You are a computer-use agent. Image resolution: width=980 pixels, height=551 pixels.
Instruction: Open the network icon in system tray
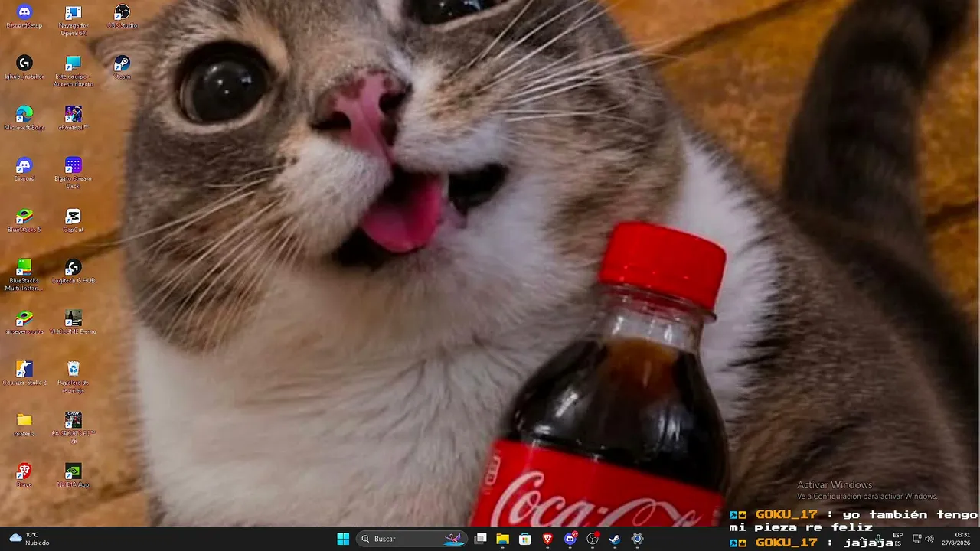[916, 539]
